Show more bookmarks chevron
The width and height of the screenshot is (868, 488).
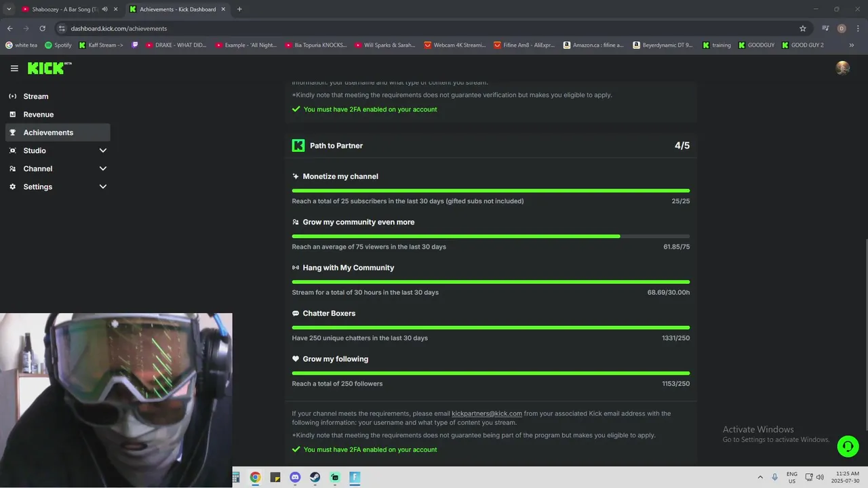pos(852,45)
